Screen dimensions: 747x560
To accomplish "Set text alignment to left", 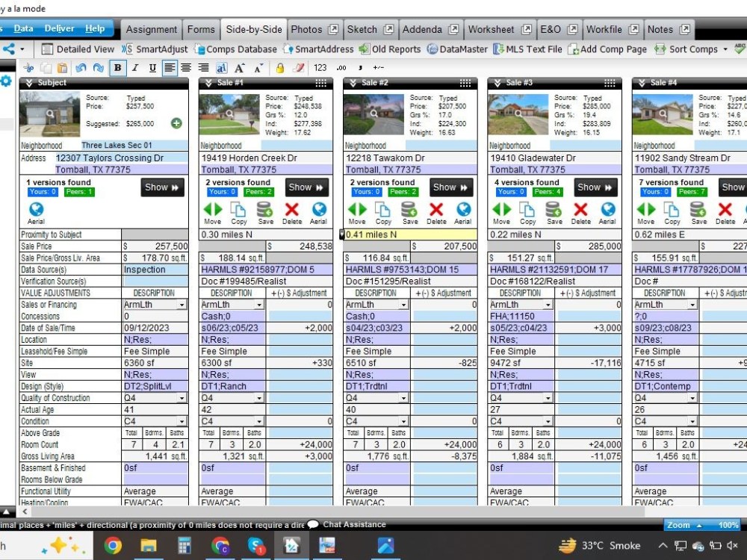I will tap(169, 68).
